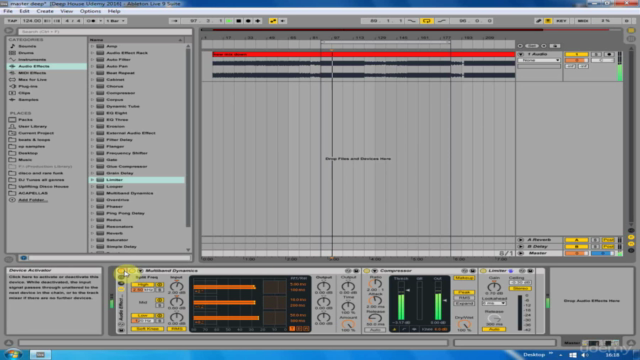Solo the 1 Audio track
The width and height of the screenshot is (640, 360).
click(596, 54)
